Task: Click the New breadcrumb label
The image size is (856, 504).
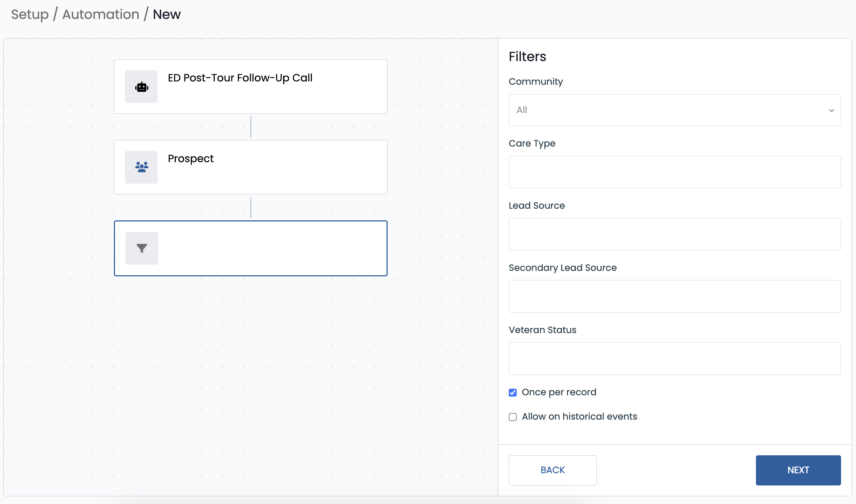Action: (x=167, y=14)
